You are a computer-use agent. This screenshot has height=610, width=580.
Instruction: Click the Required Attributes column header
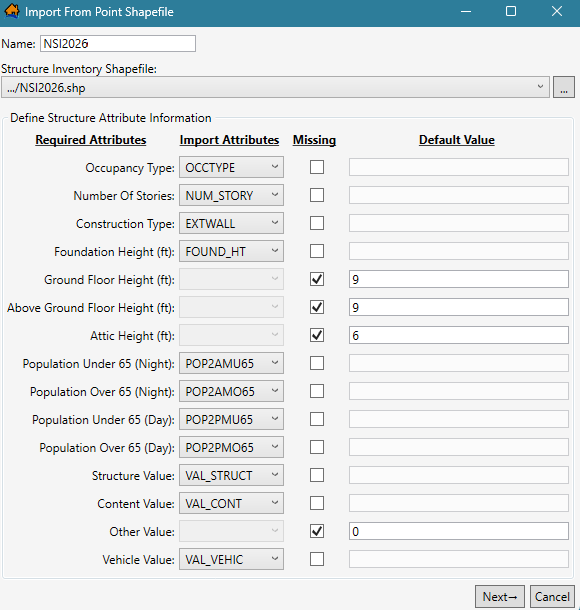point(91,140)
